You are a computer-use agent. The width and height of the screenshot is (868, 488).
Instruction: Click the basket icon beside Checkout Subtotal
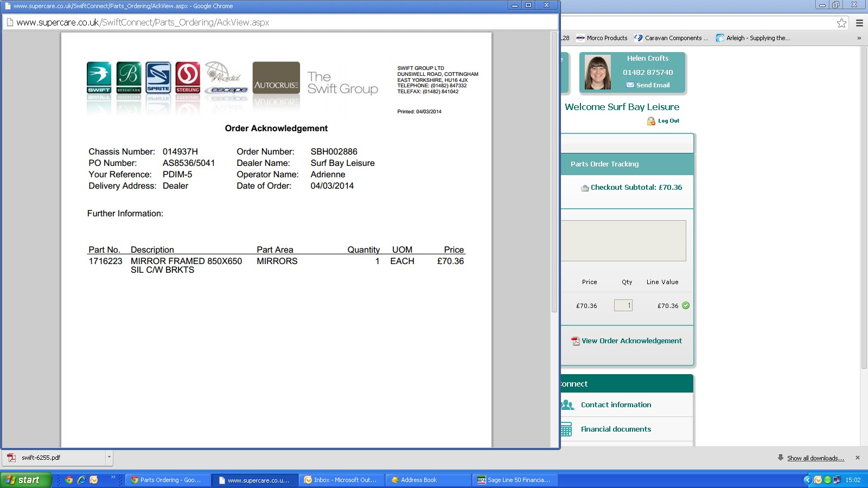point(585,188)
